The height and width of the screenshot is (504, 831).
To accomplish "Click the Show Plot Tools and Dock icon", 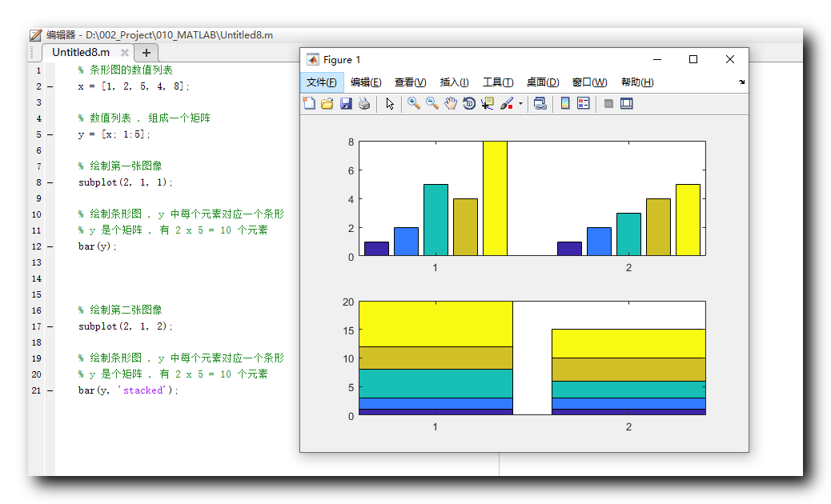I will tap(627, 103).
